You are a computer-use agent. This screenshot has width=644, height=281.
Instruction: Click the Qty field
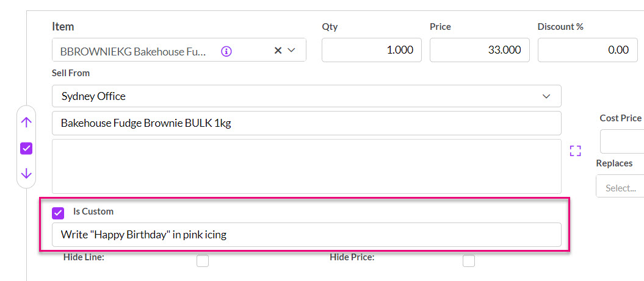372,50
